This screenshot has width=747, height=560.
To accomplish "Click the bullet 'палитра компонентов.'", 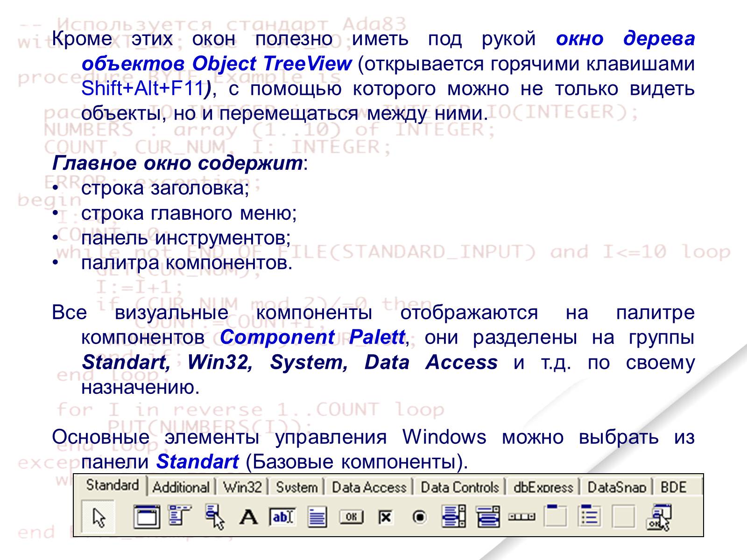I will (x=187, y=263).
